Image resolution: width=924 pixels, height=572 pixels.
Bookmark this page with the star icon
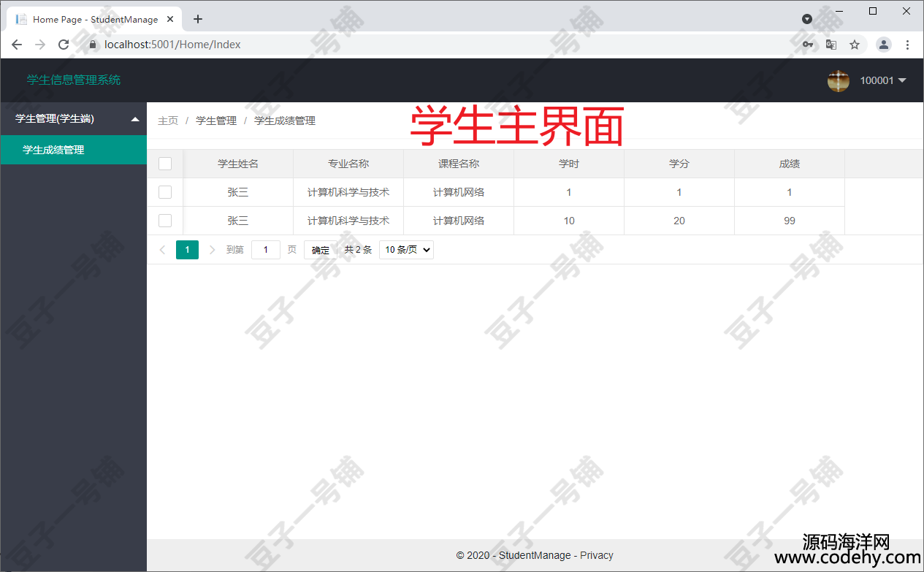(855, 45)
